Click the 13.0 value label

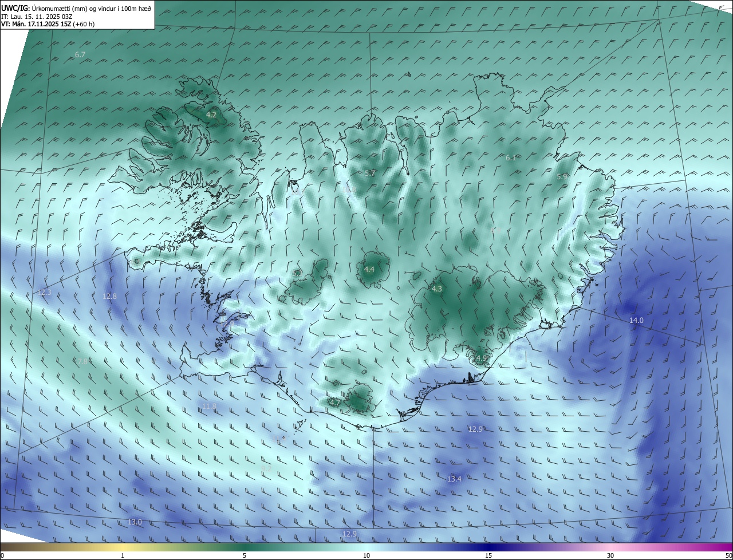tap(135, 522)
